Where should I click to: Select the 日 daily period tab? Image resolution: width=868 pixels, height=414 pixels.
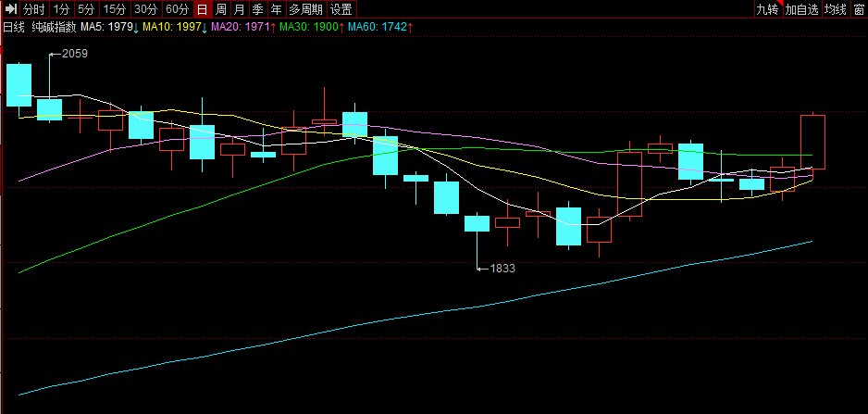click(203, 9)
